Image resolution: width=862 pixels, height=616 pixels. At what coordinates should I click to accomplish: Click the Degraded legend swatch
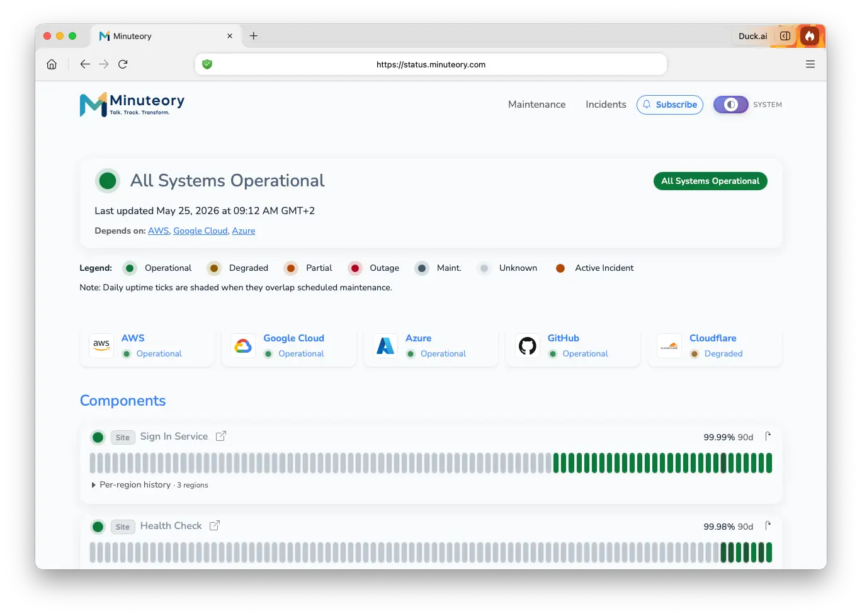214,268
